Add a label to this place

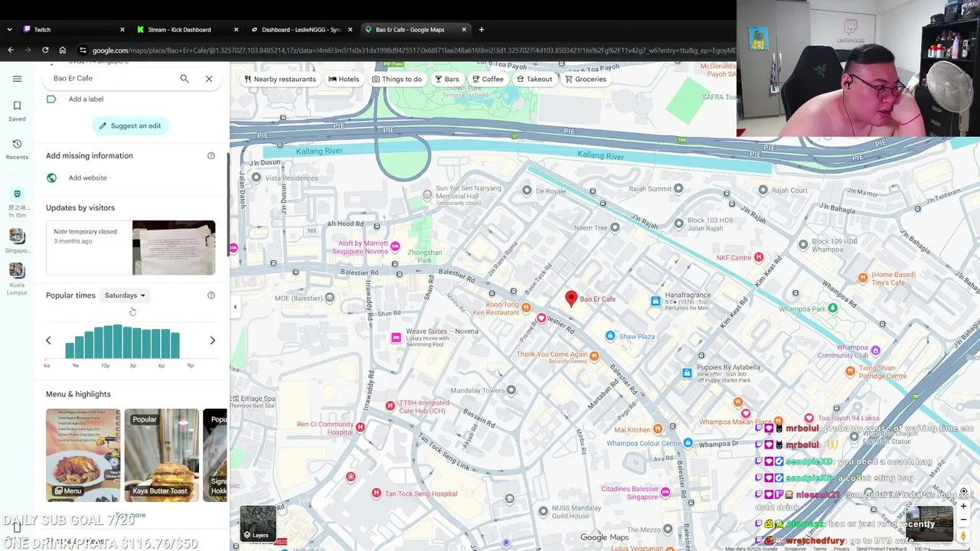pos(86,99)
